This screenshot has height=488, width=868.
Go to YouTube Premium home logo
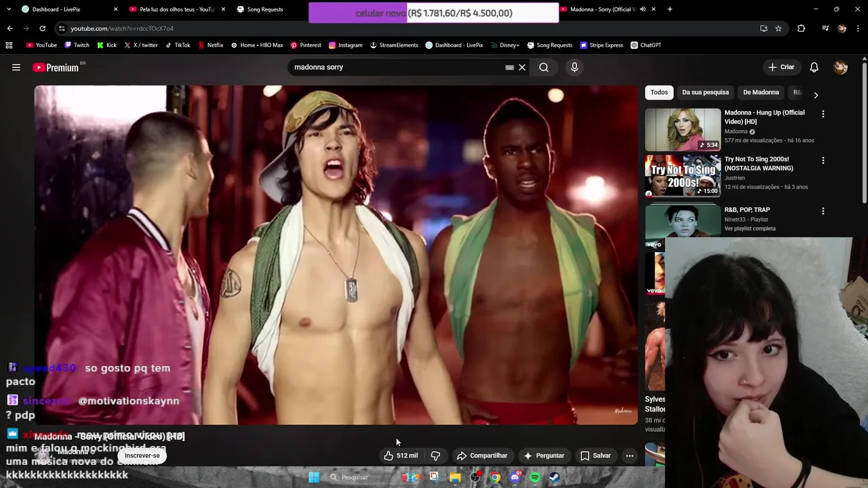tap(56, 67)
